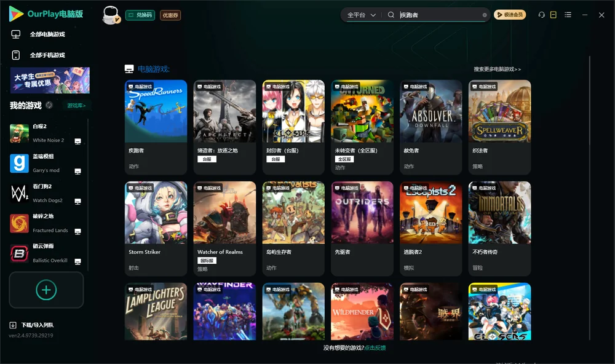The width and height of the screenshot is (615, 364).
Task: Click the PC icon next to Ballistic Overkill
Action: 77,261
